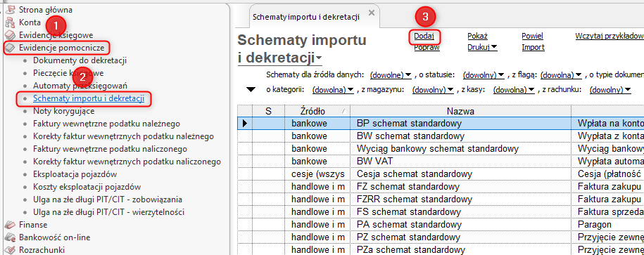
Task: Open the Ewidencje księgowe icon
Action: point(10,35)
